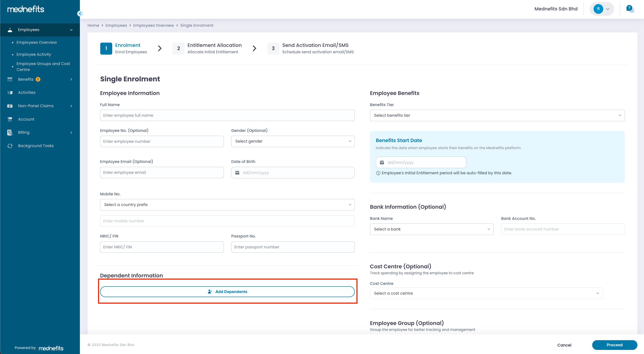Click the user avatar R icon
The height and width of the screenshot is (354, 644).
click(x=598, y=9)
